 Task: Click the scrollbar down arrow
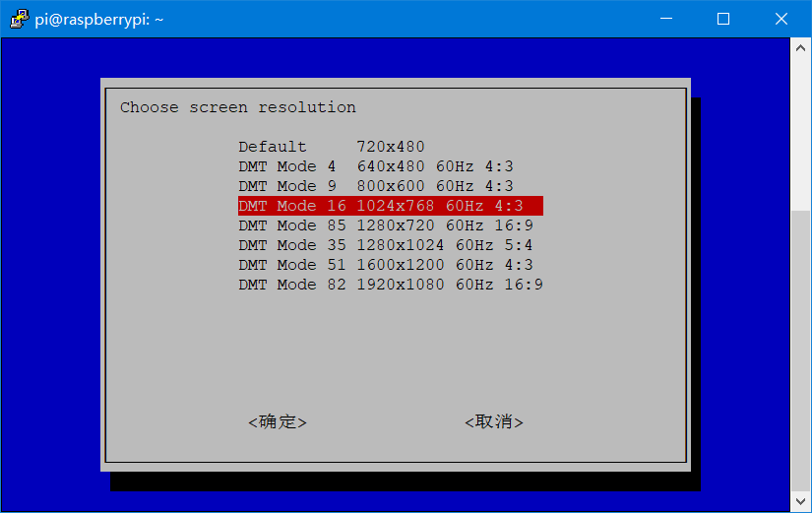click(800, 501)
